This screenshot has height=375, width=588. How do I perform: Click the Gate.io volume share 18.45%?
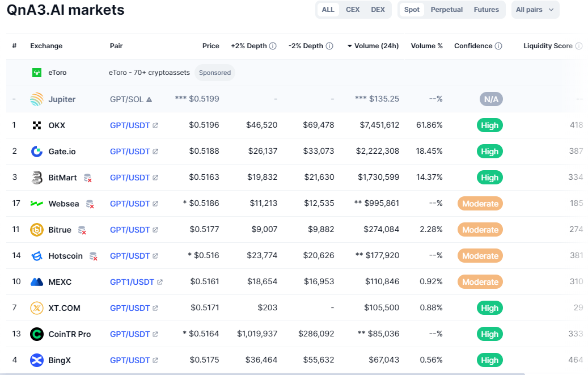pos(429,151)
